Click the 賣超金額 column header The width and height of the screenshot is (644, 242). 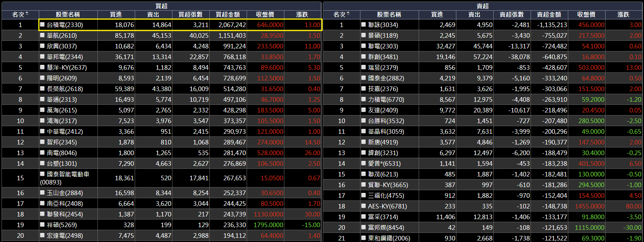(x=549, y=14)
